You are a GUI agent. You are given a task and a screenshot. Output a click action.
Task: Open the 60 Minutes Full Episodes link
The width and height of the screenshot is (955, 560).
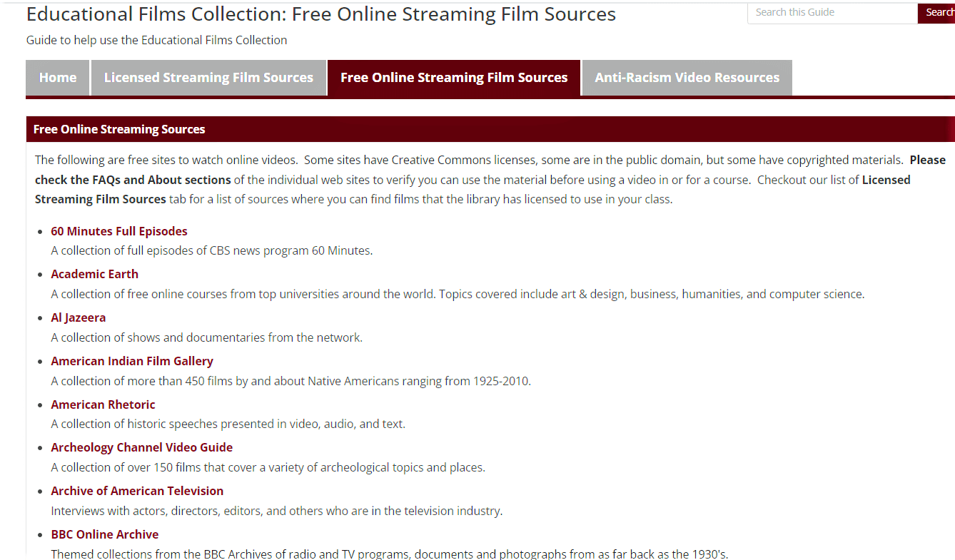click(x=119, y=231)
